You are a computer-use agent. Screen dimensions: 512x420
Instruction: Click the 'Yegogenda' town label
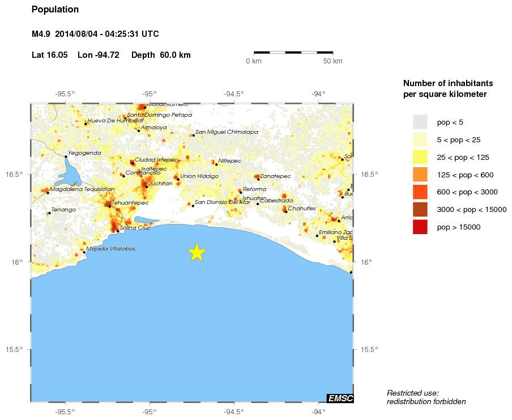tap(84, 153)
